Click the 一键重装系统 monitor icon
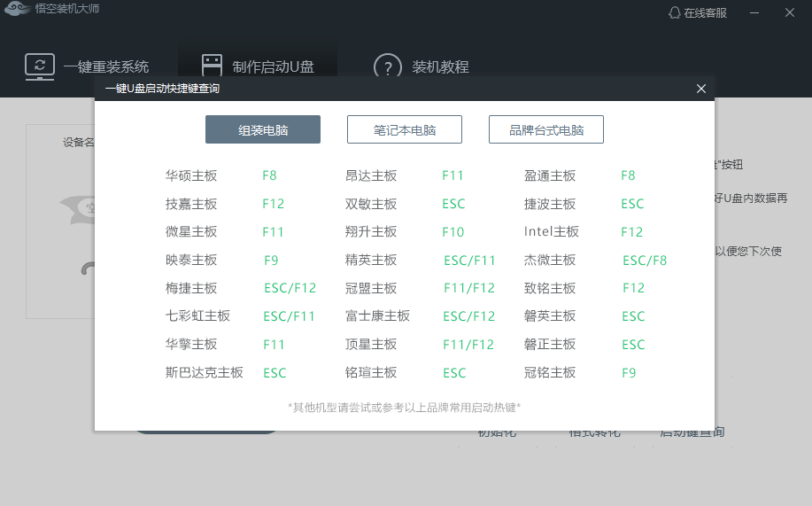Viewport: 812px width, 506px height. click(x=40, y=66)
